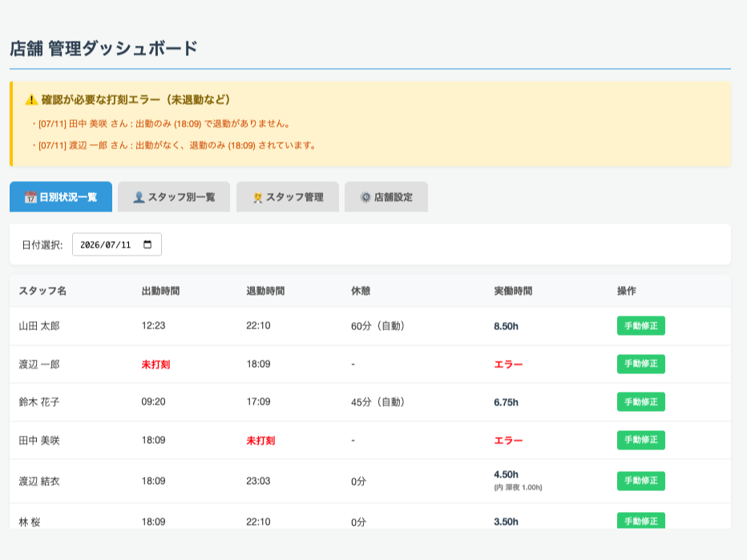Open the スタッフ管理 tab

pyautogui.click(x=288, y=196)
